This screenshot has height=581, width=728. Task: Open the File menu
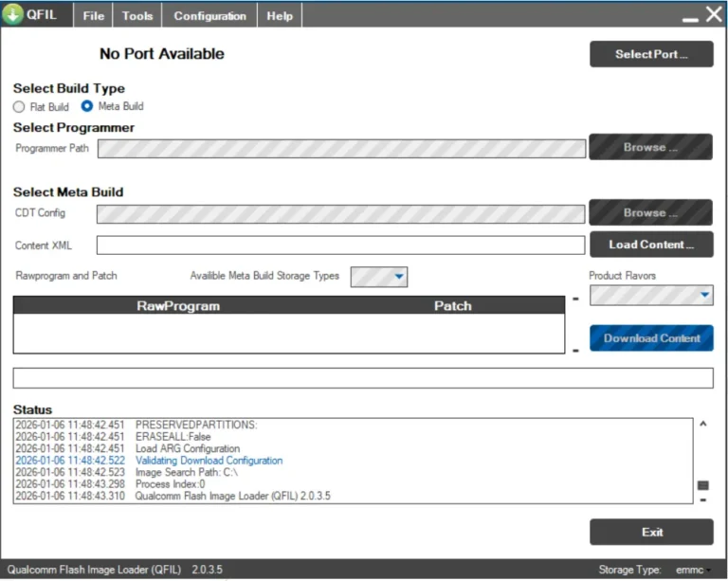click(93, 16)
